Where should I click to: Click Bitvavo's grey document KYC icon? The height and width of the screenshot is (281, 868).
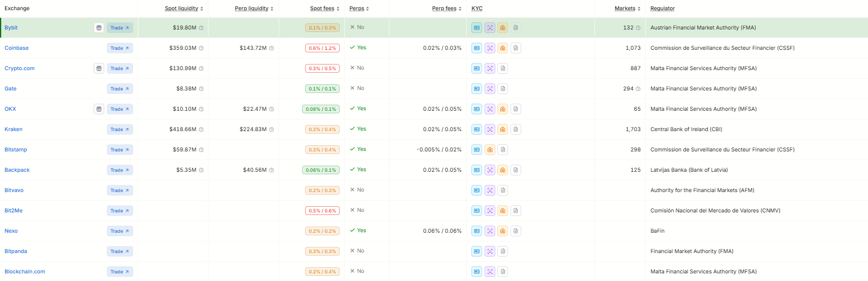coord(502,190)
